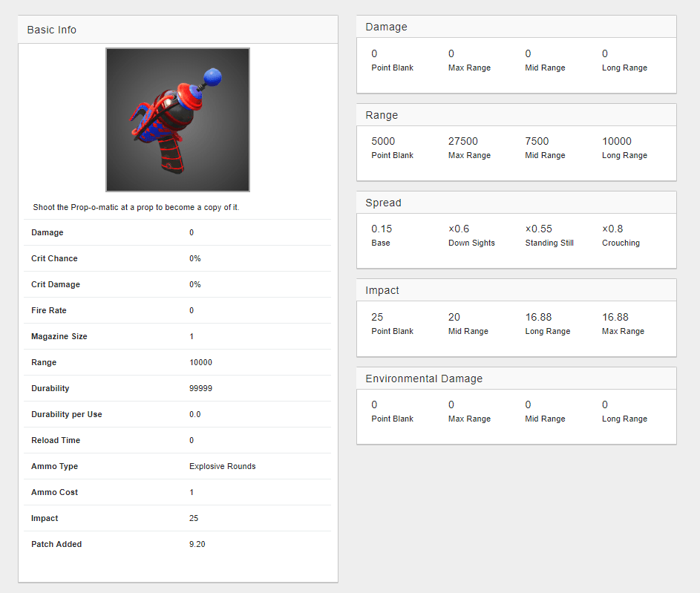Select the Crit Damage row label
700x593 pixels.
click(x=56, y=284)
